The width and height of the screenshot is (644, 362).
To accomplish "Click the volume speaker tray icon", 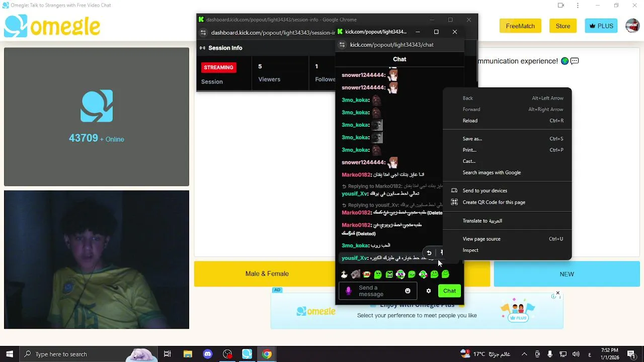I will point(576,354).
